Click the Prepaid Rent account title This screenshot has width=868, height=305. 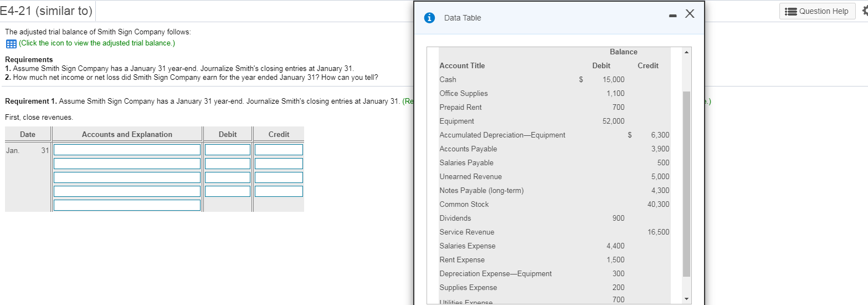click(x=460, y=107)
